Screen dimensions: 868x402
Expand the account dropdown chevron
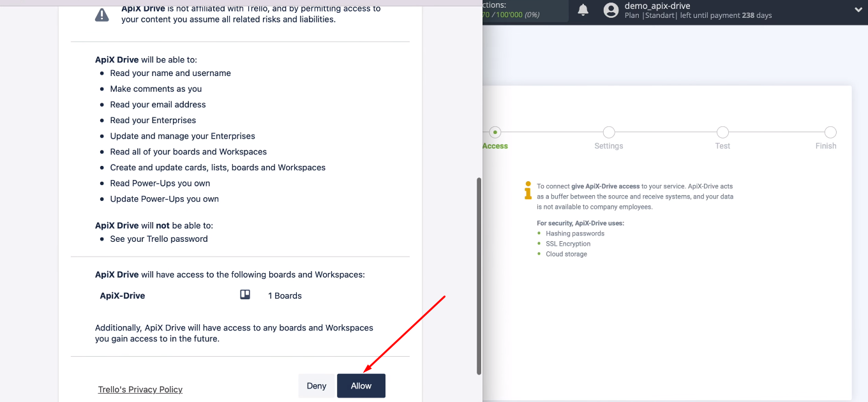[858, 10]
